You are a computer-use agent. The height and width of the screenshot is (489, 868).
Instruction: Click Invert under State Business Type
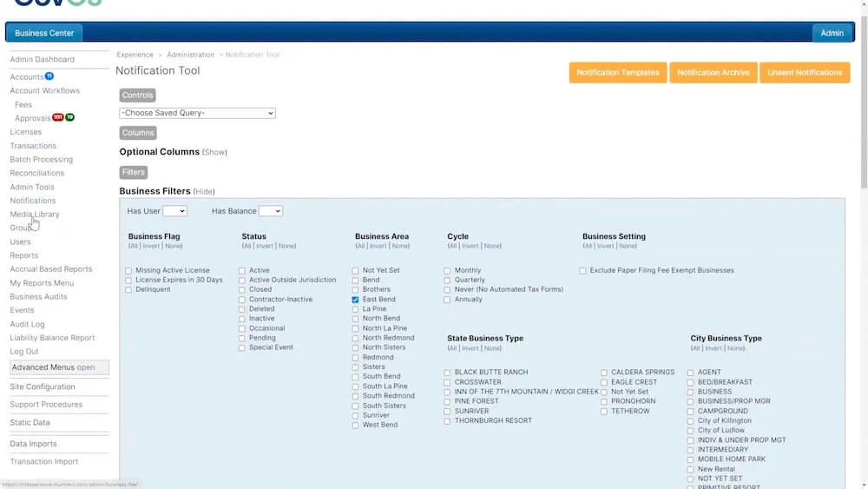pyautogui.click(x=470, y=348)
